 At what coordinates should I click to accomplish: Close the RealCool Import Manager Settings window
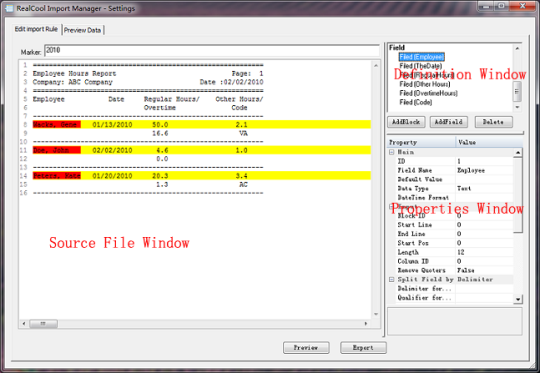pos(523,7)
